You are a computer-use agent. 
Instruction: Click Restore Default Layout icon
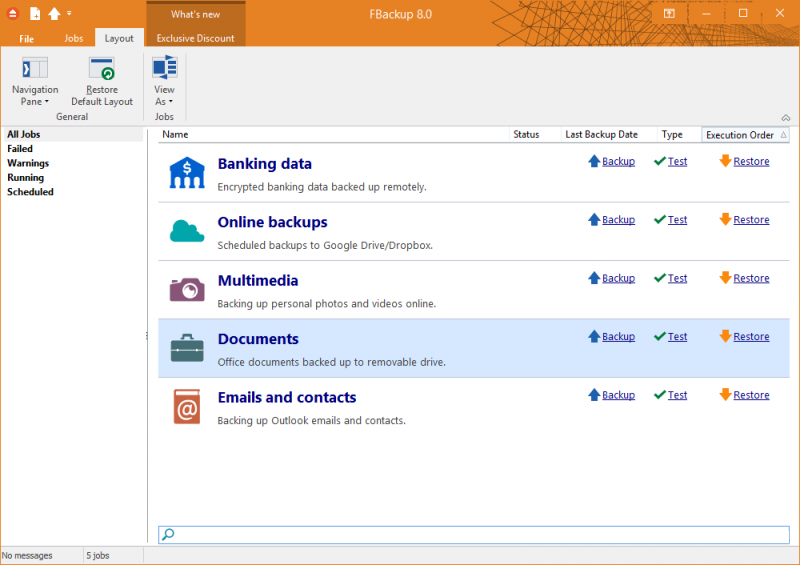101,69
